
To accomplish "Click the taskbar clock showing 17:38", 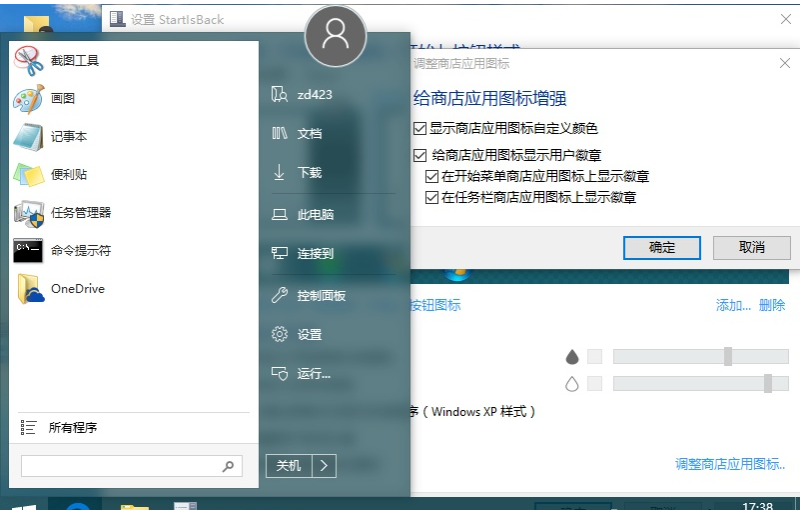I will click(757, 505).
